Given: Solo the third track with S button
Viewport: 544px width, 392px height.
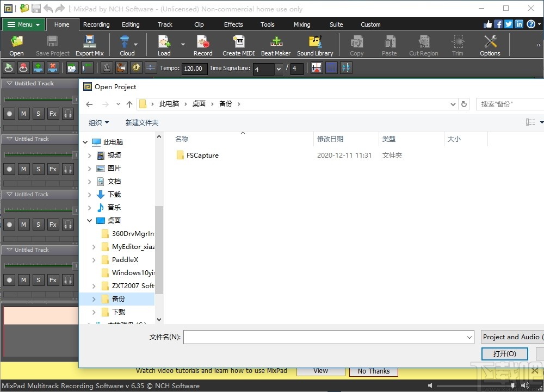Looking at the screenshot, I should click(x=38, y=224).
